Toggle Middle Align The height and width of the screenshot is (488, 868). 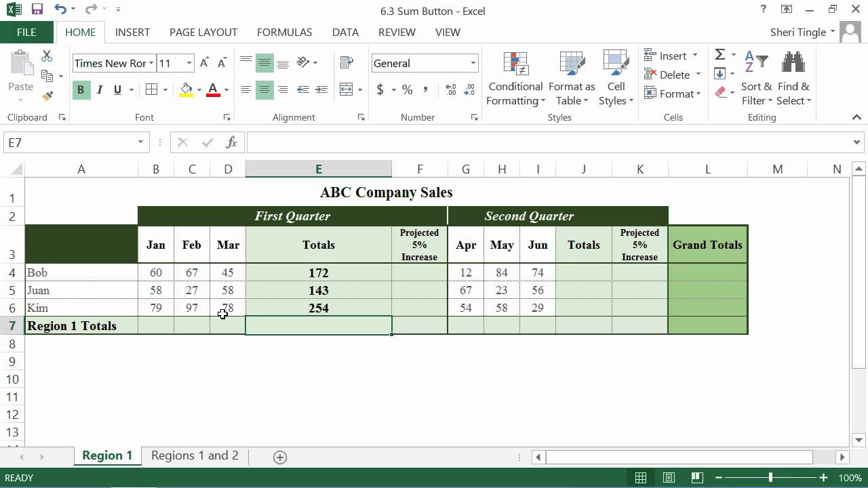pyautogui.click(x=264, y=63)
